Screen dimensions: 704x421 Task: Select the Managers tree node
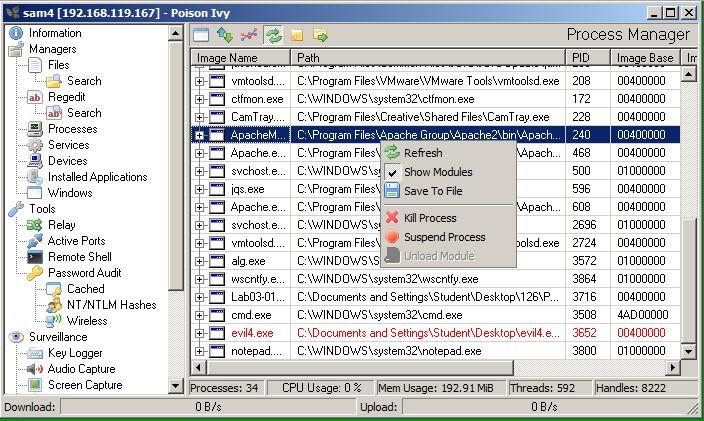[x=53, y=49]
